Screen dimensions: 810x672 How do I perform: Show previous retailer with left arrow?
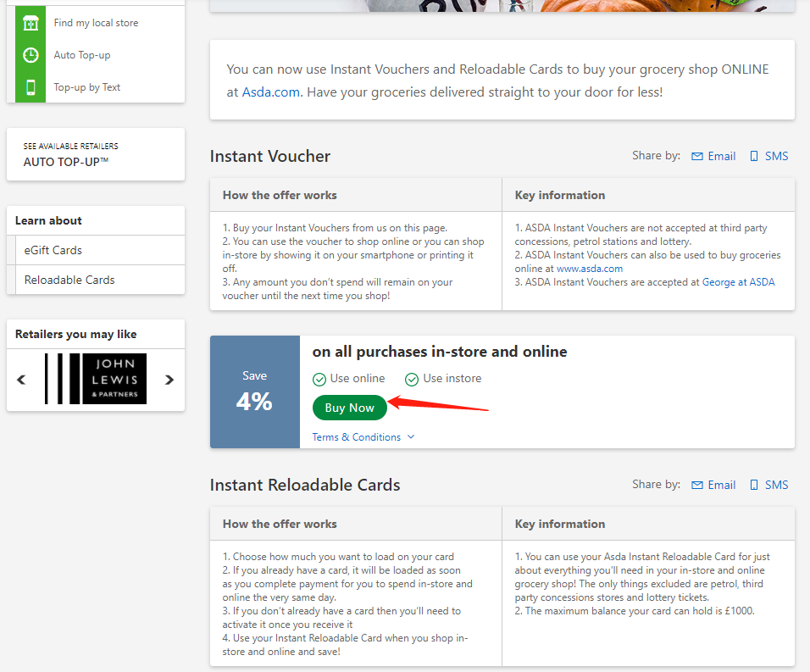tap(22, 380)
